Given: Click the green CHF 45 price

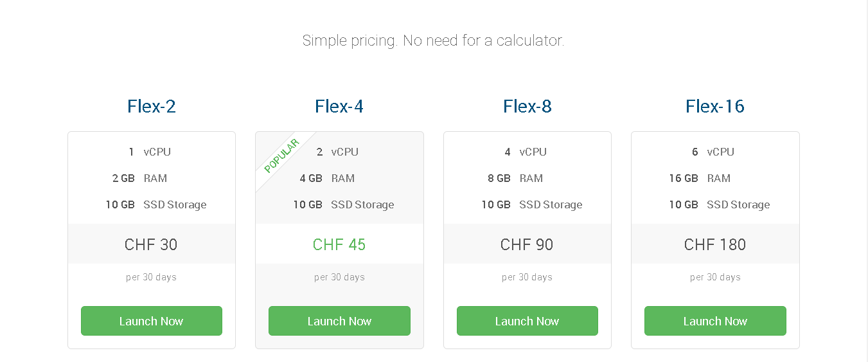Looking at the screenshot, I should [339, 244].
